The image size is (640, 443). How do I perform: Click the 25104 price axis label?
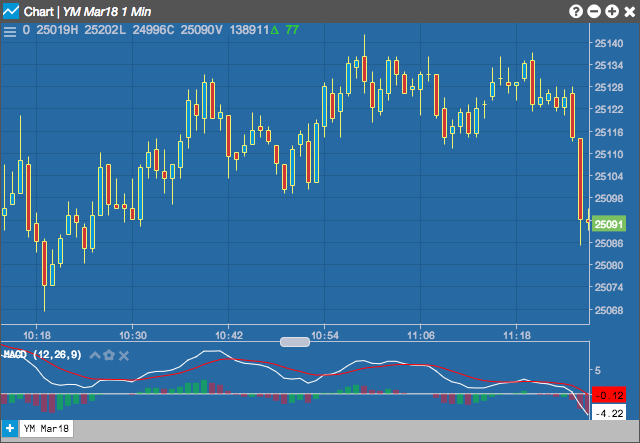609,176
